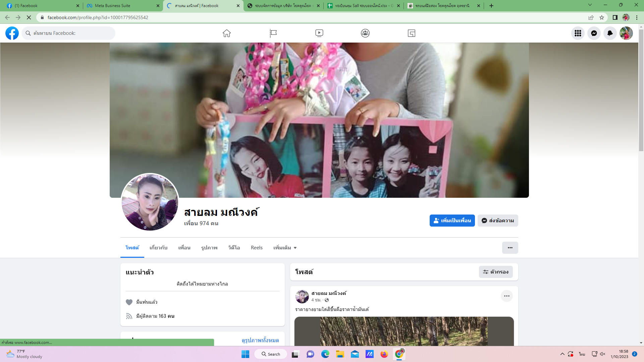Click the ดูรูปภาพทั้งหมด link
Image resolution: width=644 pixels, height=362 pixels.
pos(260,340)
